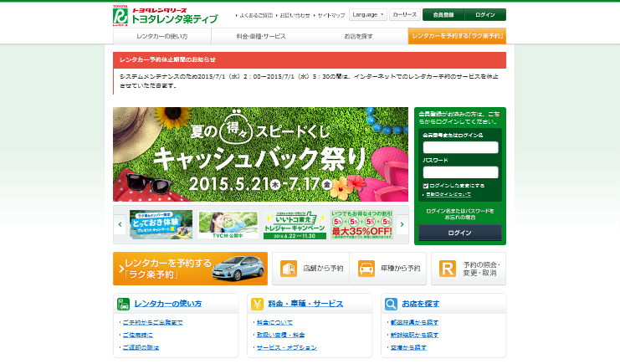Viewport: 620px width, 364px height.
Task: Open the お店を探す navigation tab
Action: point(359,36)
